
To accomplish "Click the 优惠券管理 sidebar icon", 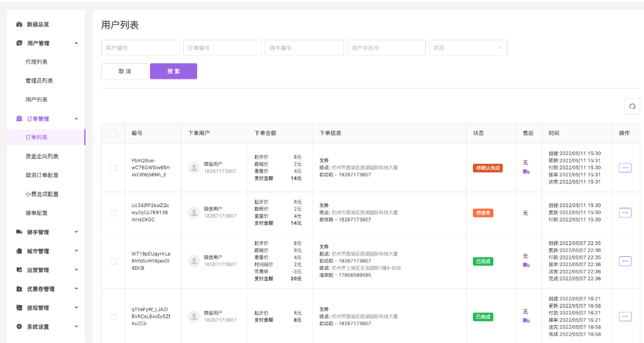I will 19,289.
